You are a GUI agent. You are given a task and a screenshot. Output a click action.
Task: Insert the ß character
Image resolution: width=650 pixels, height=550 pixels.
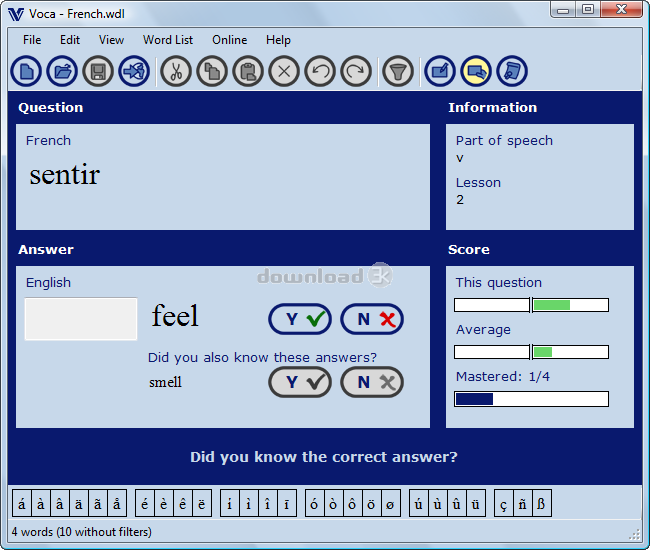[x=542, y=504]
